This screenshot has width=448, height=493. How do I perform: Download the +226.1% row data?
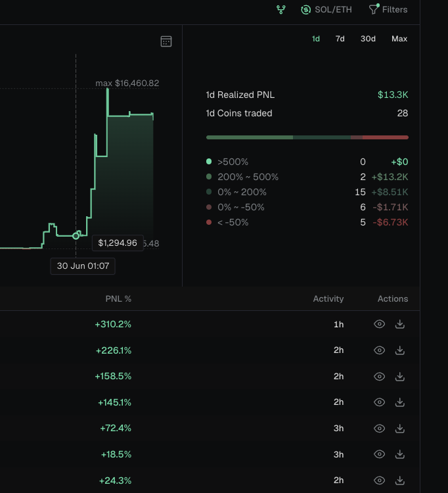coord(399,350)
